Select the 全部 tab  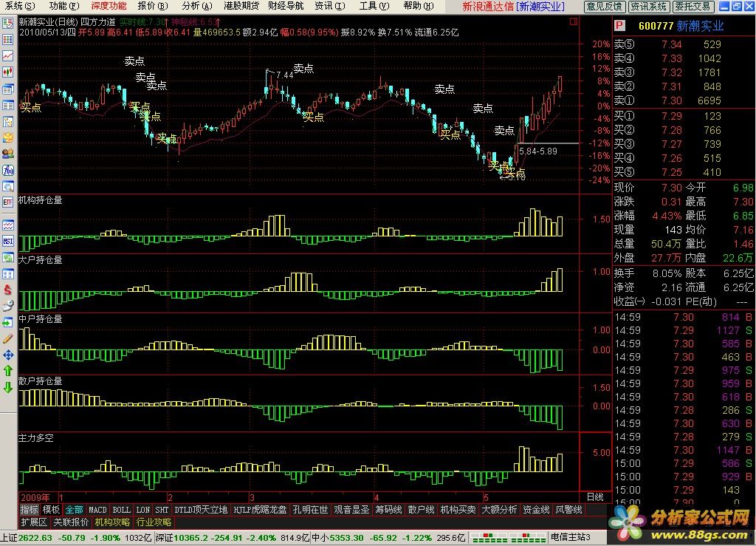74,509
